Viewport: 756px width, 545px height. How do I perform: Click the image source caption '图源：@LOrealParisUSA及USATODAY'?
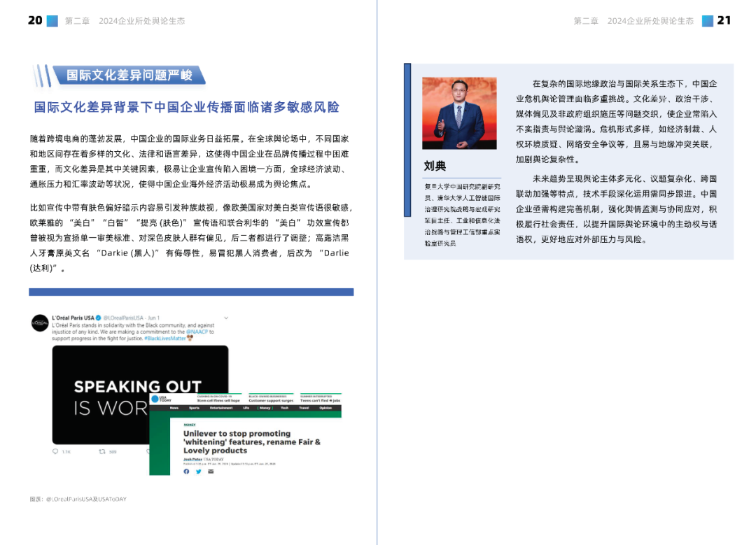[78, 500]
